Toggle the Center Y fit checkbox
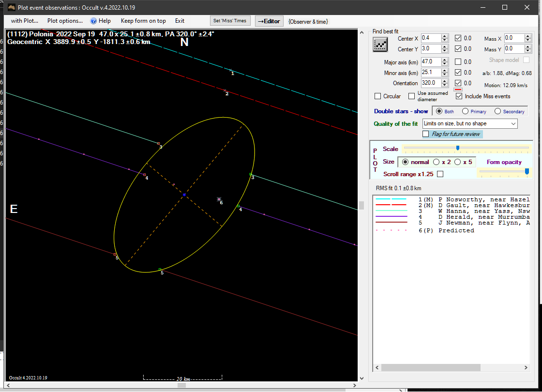The image size is (542, 392). 458,49
